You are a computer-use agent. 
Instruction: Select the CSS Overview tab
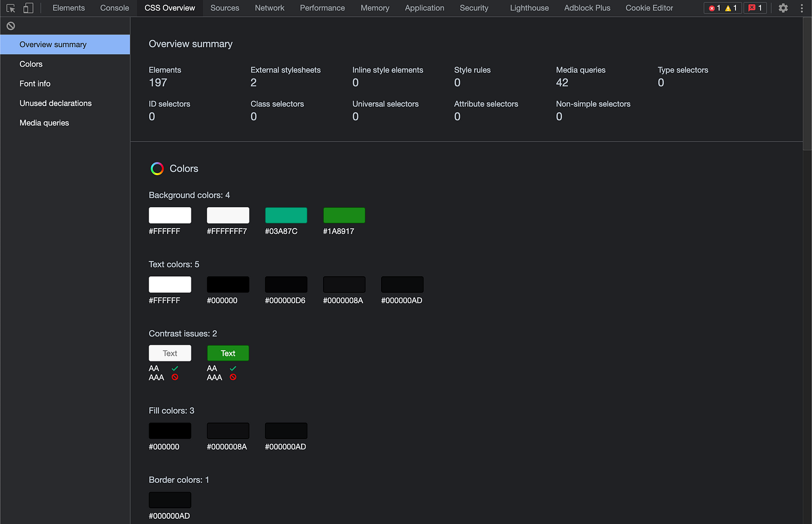click(170, 8)
